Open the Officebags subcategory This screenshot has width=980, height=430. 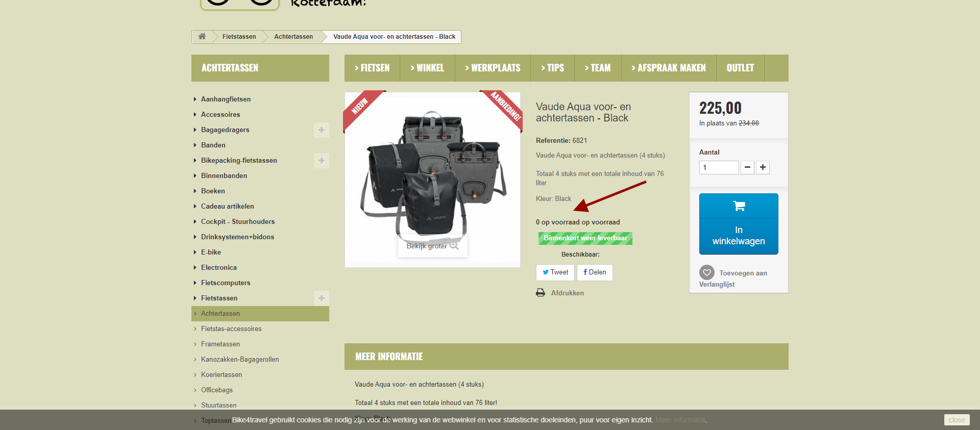pyautogui.click(x=216, y=390)
